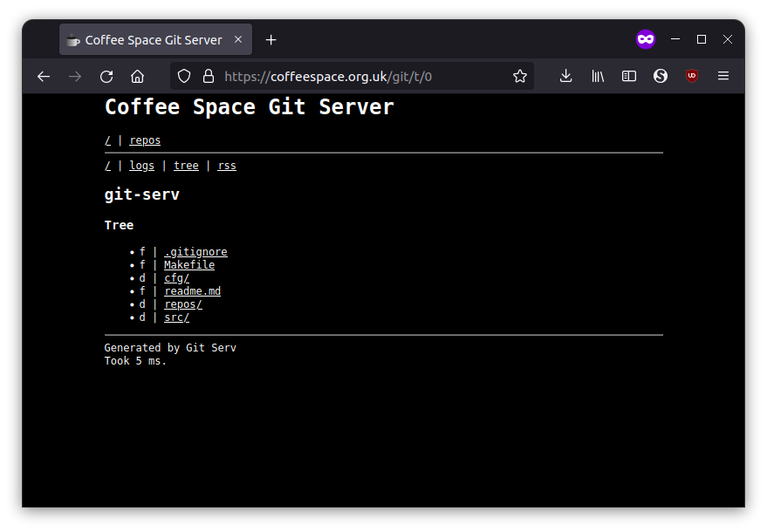Open the Firefox application menu
This screenshot has width=767, height=532.
[723, 76]
